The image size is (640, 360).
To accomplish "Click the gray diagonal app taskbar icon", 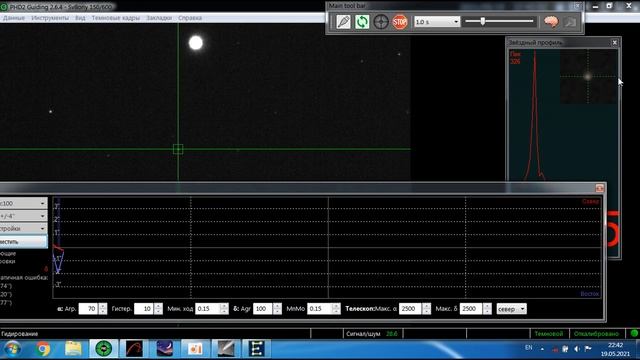I will (x=226, y=349).
